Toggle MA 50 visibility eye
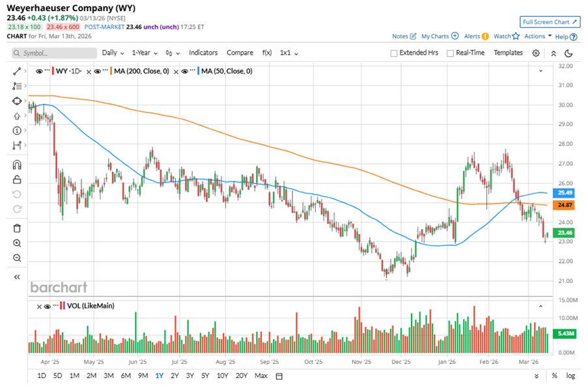Screen dimensions: 588x391 point(184,71)
